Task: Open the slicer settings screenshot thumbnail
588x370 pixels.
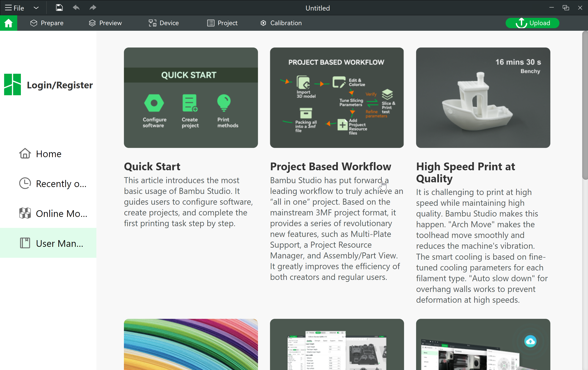Action: pos(337,344)
